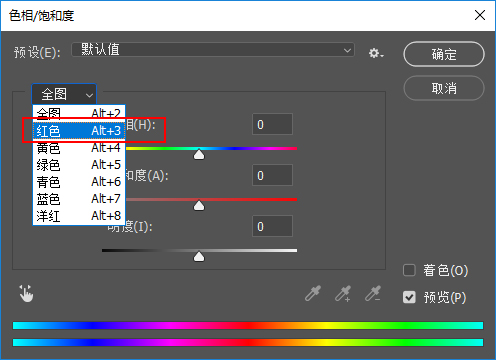Select the subtract-from-sample eyedropper
496x360 pixels.
pyautogui.click(x=373, y=293)
